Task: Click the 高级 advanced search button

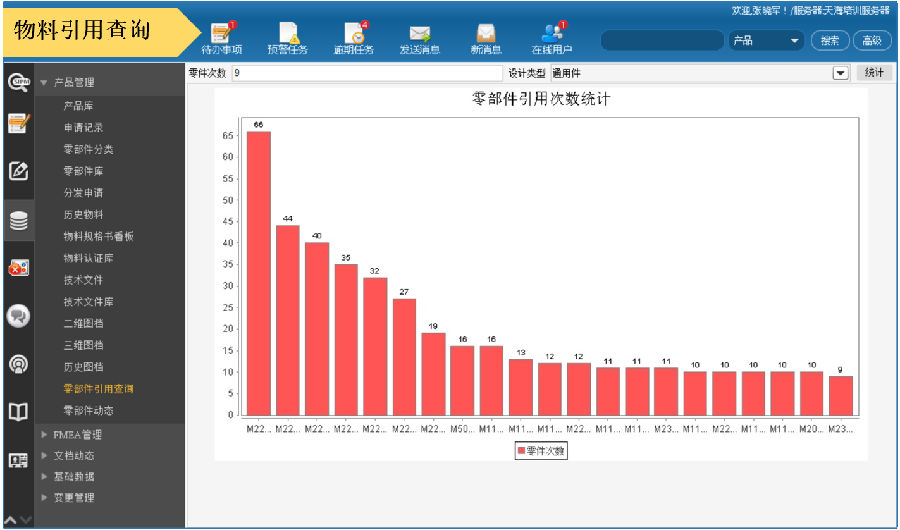Action: (x=871, y=41)
